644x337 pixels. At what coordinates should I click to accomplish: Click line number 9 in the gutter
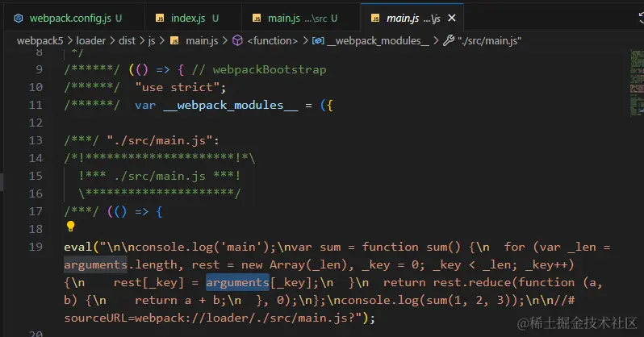(x=39, y=69)
